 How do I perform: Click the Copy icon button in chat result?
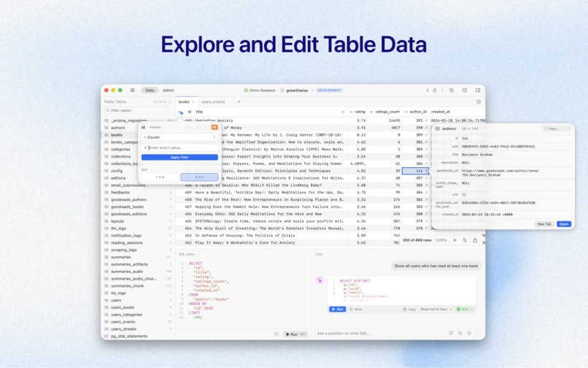pyautogui.click(x=409, y=310)
